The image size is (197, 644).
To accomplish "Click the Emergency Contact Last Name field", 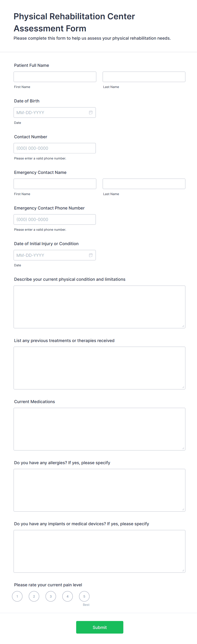I will pos(144,183).
